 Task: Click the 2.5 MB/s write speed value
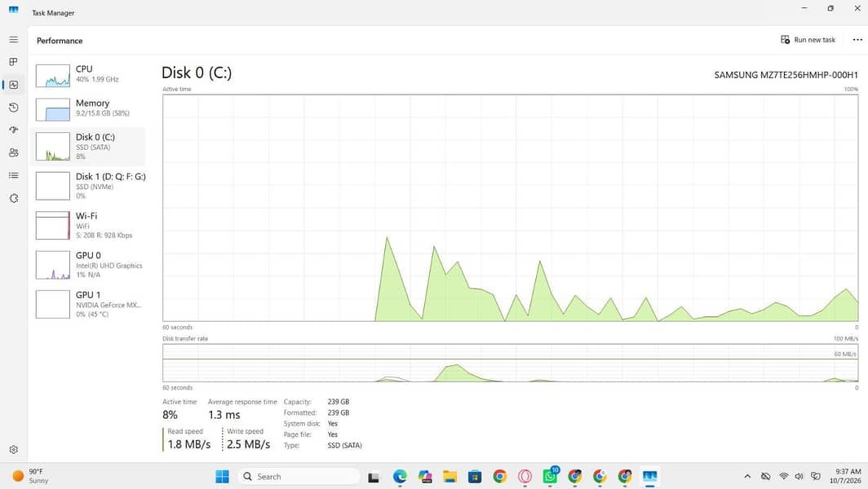tap(249, 444)
